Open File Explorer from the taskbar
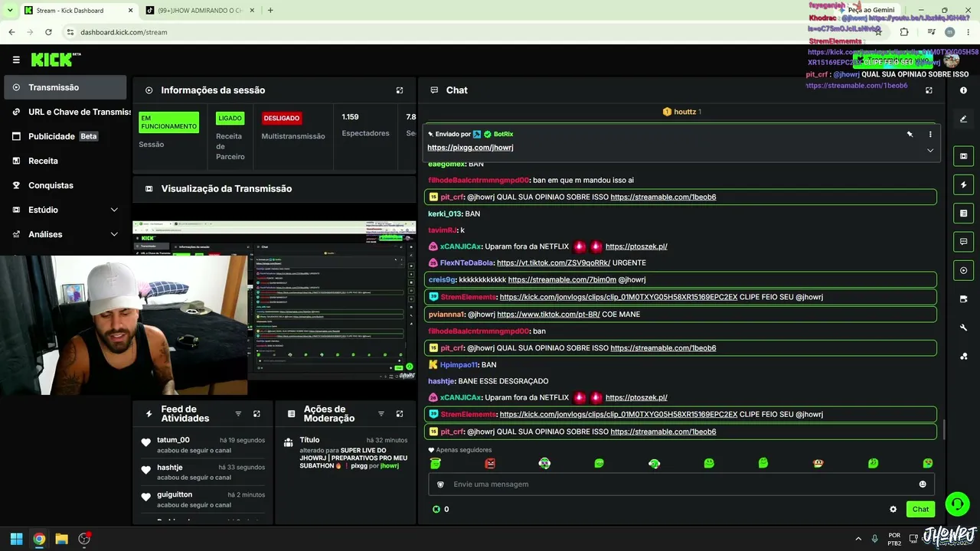 (61, 539)
